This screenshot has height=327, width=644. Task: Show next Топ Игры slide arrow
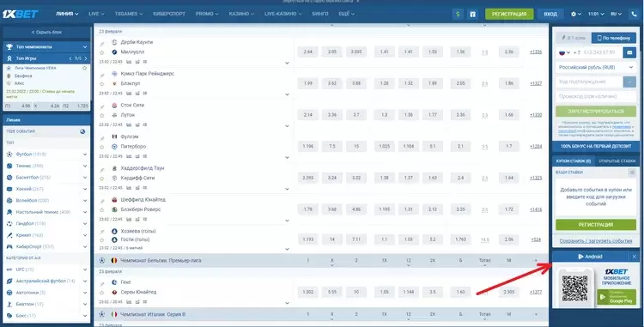[87, 58]
